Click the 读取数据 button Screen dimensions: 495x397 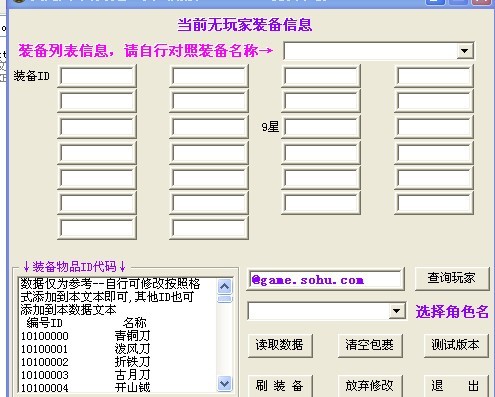(x=280, y=345)
